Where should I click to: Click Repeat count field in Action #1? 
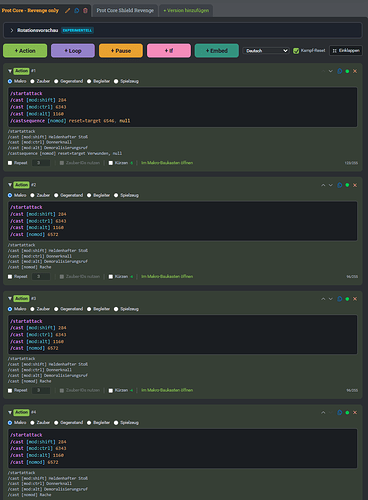click(41, 163)
